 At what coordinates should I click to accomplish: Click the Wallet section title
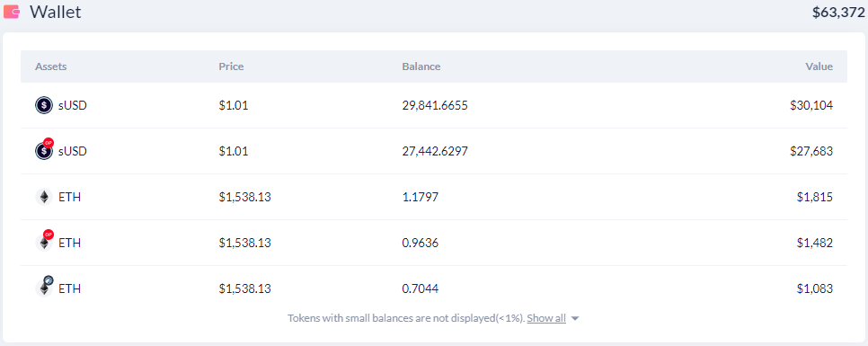coord(56,13)
